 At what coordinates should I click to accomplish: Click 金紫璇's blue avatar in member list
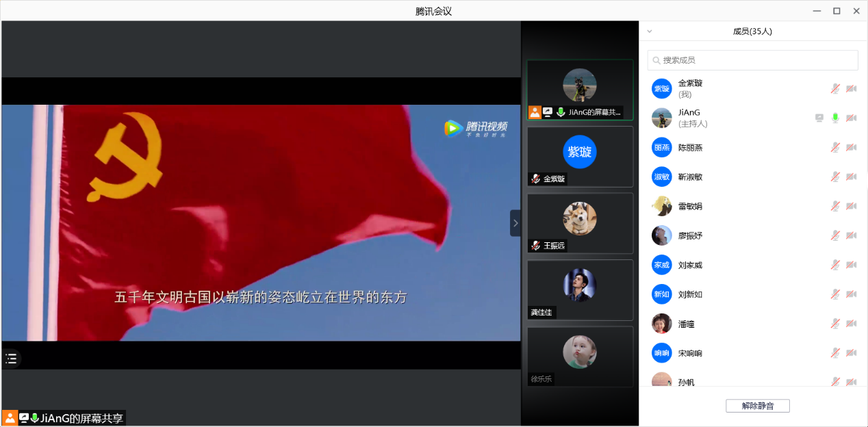pos(662,88)
